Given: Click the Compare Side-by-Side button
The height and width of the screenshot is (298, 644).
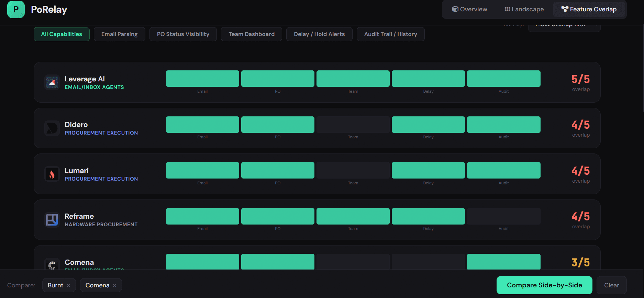Looking at the screenshot, I should (544, 285).
